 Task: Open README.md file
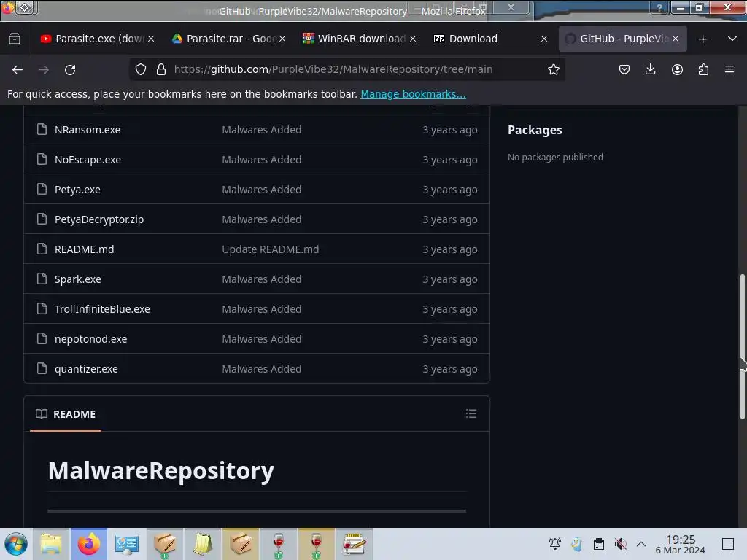pos(85,249)
